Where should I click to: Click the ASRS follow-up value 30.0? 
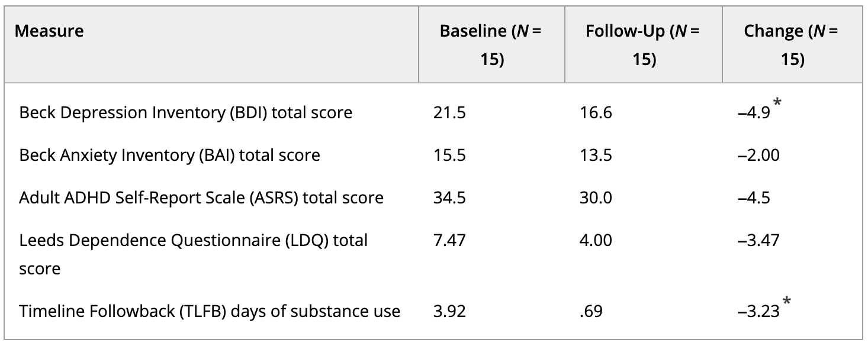(x=596, y=198)
